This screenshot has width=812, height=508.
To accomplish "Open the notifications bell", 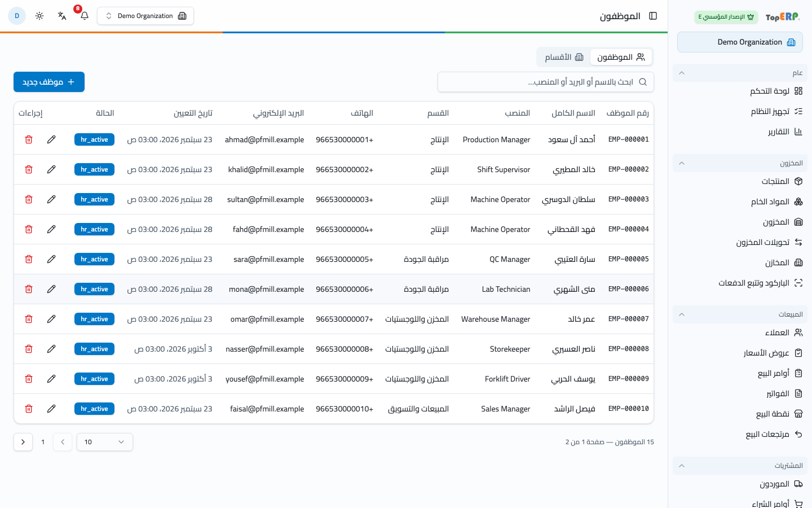I will (85, 16).
